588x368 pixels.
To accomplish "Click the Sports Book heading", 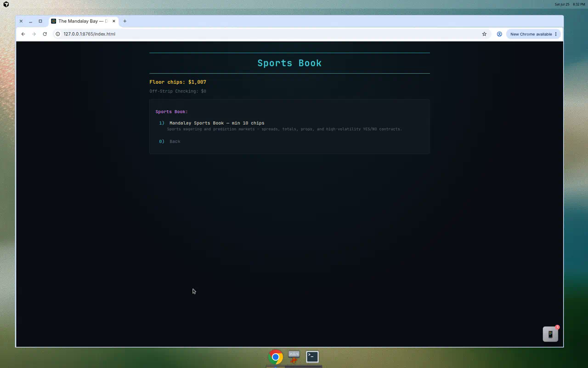I will [x=289, y=63].
